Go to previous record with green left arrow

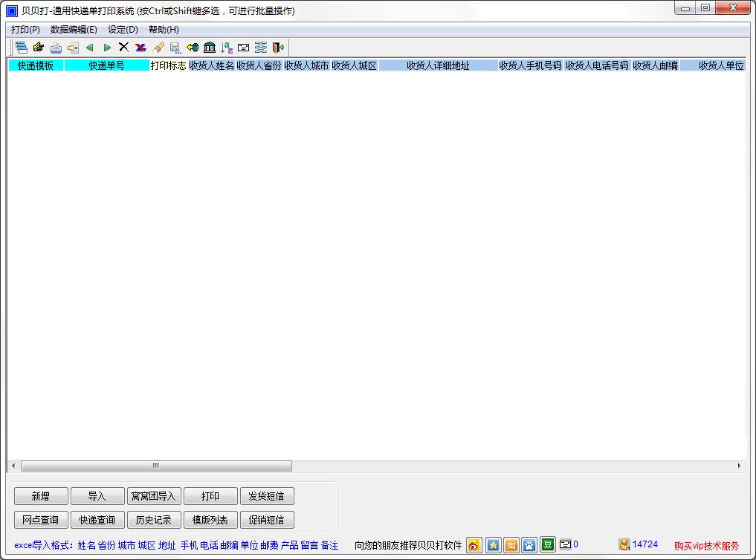(90, 48)
